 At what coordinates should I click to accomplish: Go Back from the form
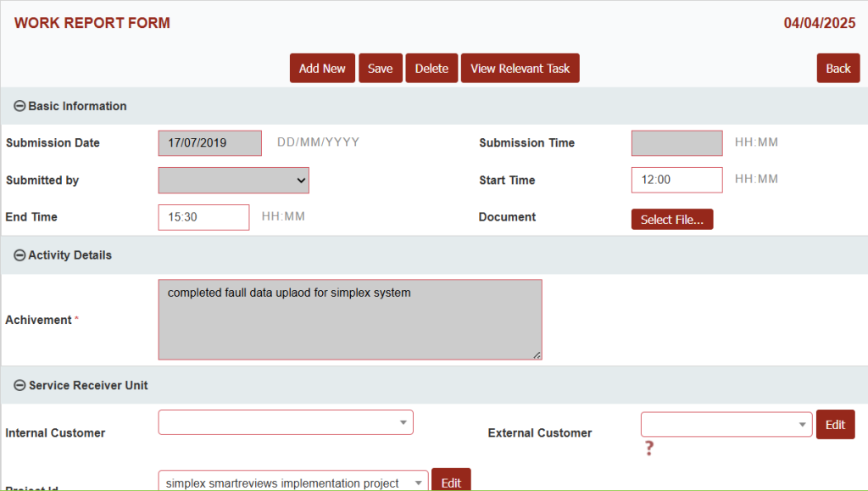837,69
